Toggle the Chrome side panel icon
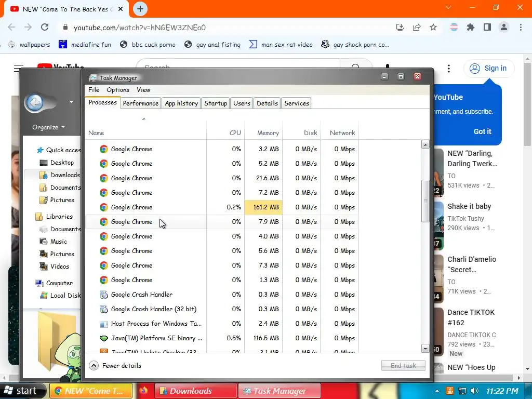 [487, 27]
